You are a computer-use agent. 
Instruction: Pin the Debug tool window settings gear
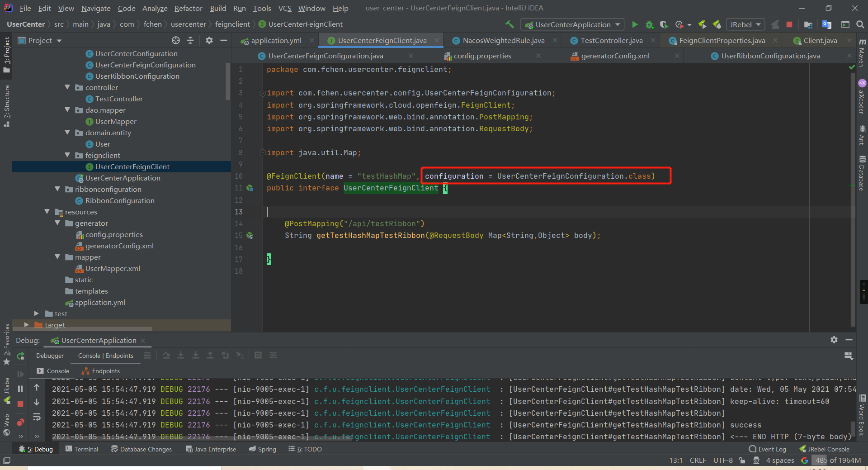coord(834,340)
